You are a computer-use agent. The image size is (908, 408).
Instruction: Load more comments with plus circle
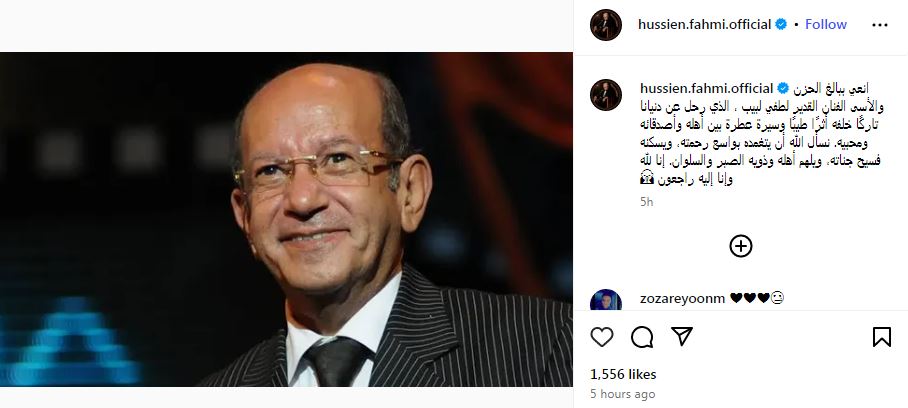coord(741,247)
